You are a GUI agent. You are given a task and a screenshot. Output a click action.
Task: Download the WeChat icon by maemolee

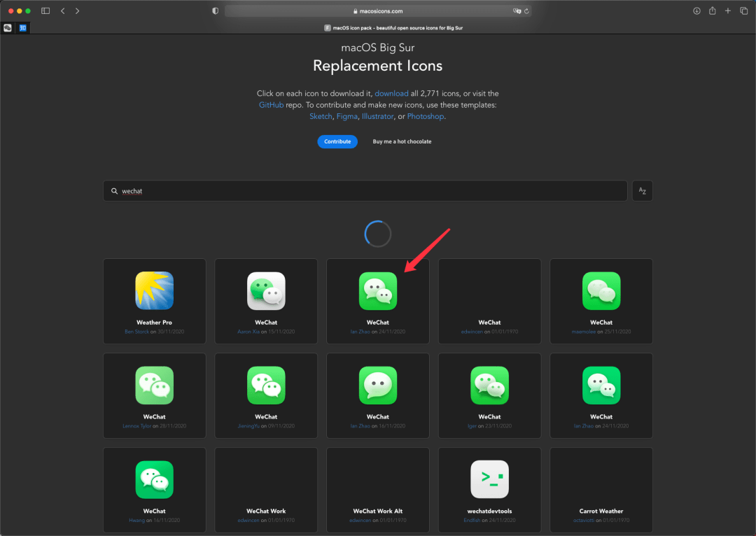coord(601,290)
